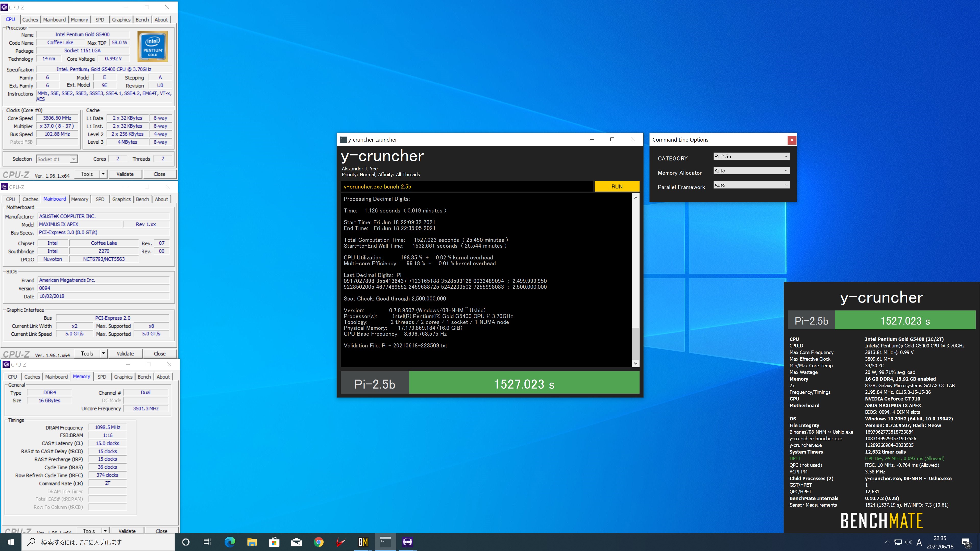The height and width of the screenshot is (551, 980).
Task: Open volume control tray icon
Action: pos(909,542)
